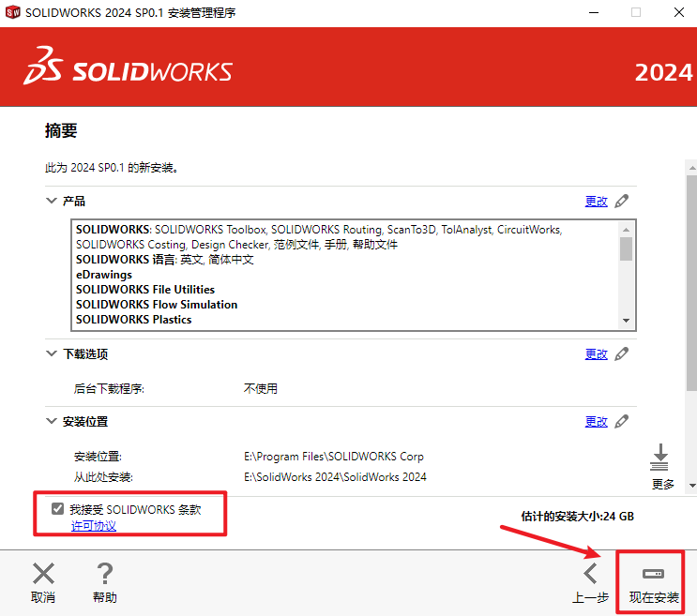Click the pencil icon beside 安装位置 更改

point(621,422)
